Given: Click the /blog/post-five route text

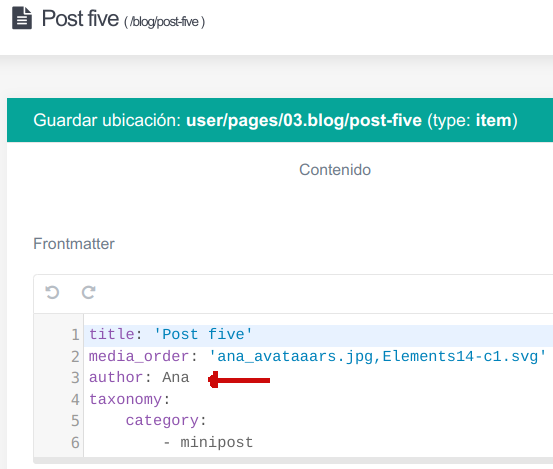Looking at the screenshot, I should [x=164, y=22].
